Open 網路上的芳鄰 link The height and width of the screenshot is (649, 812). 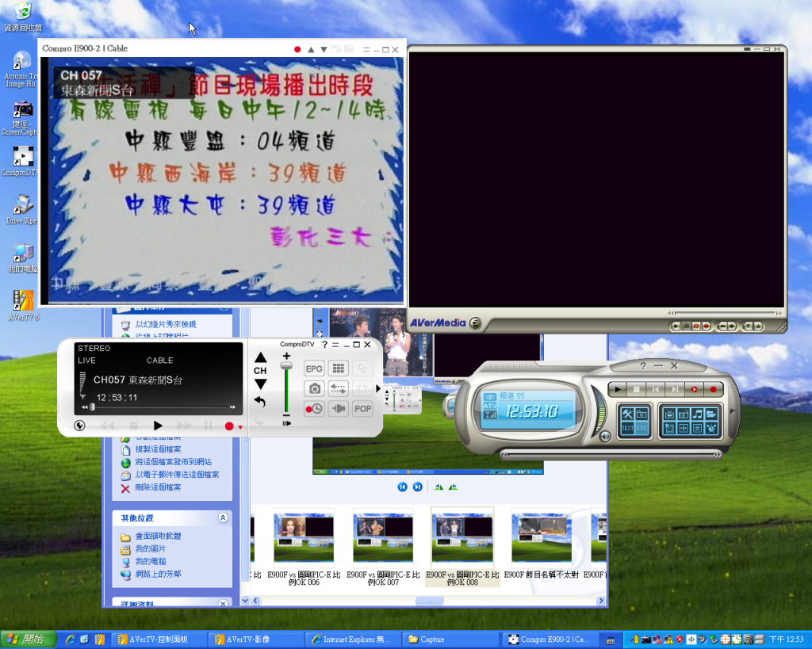pyautogui.click(x=158, y=574)
